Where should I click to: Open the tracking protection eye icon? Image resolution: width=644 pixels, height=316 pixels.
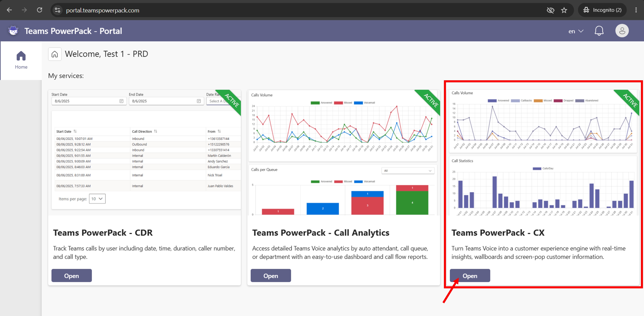[550, 10]
